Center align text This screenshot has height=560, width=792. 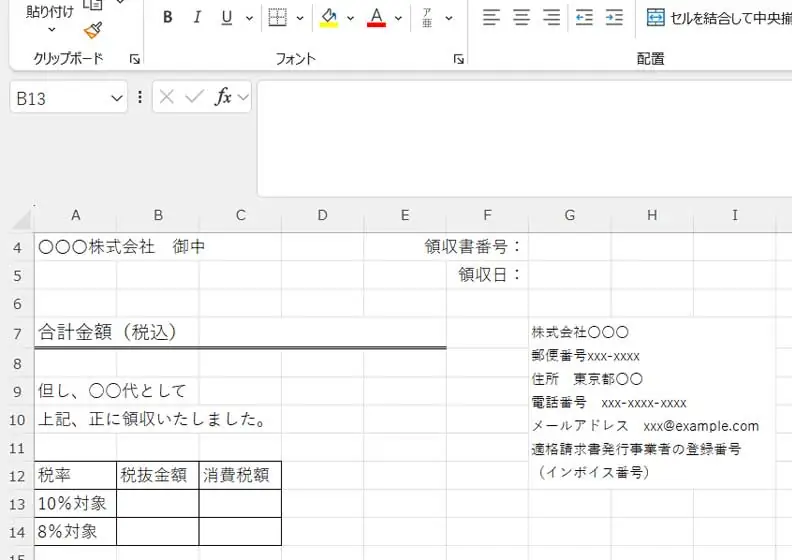click(x=521, y=18)
